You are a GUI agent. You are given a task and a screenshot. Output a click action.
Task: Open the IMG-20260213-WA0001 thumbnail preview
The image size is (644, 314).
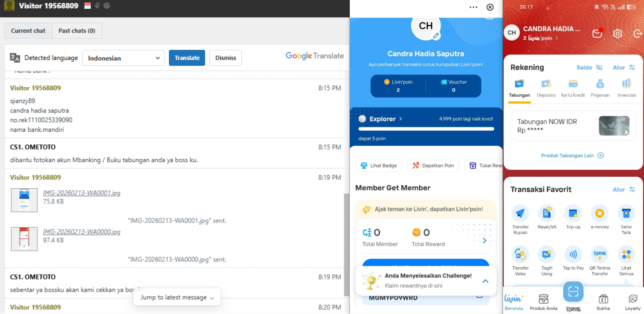[24, 200]
